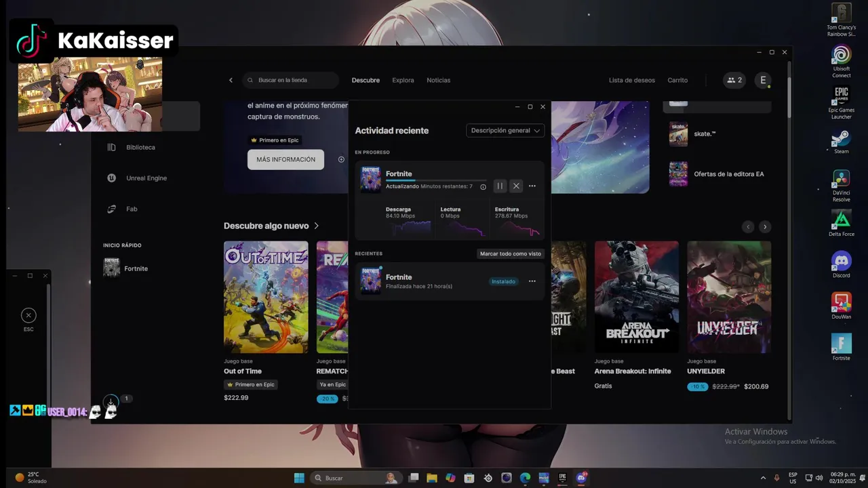The image size is (868, 488).
Task: Open more options for installed Fortnite entry
Action: coord(532,281)
